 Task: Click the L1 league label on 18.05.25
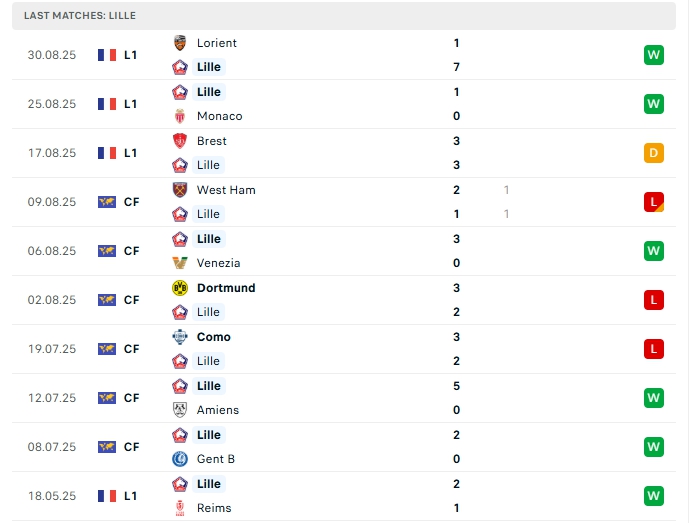tap(131, 496)
